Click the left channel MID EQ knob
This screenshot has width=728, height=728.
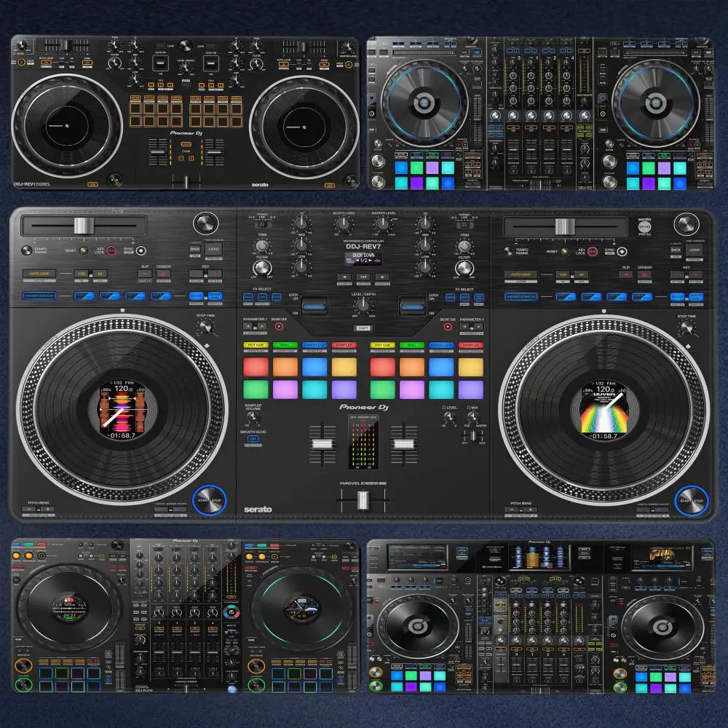(x=301, y=245)
